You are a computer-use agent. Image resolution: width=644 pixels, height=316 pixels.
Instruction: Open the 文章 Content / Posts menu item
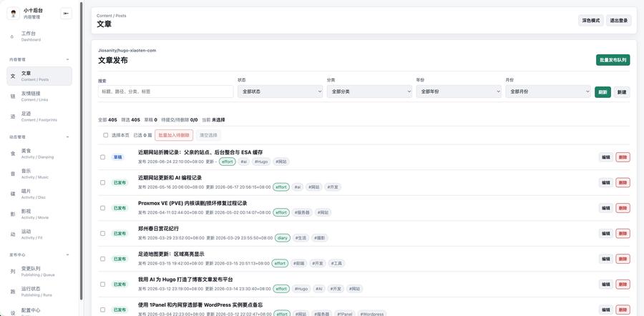39,76
